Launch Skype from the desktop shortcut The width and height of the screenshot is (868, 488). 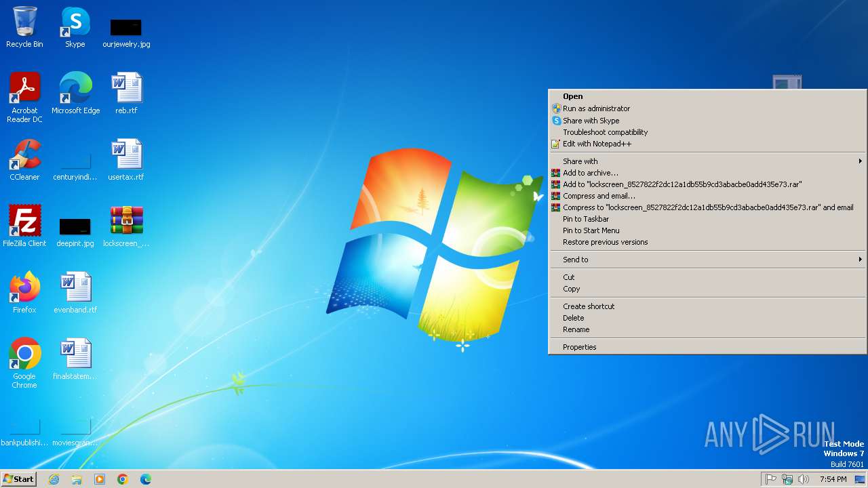click(x=75, y=27)
